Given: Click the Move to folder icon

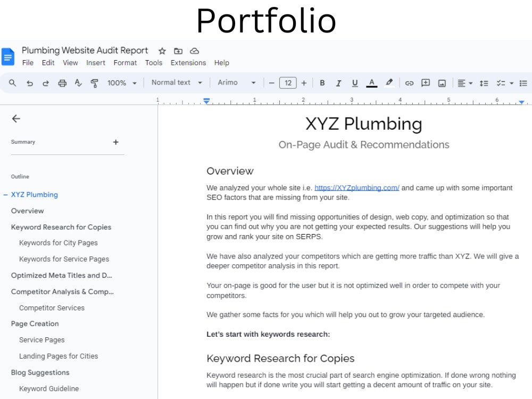Looking at the screenshot, I should click(178, 51).
